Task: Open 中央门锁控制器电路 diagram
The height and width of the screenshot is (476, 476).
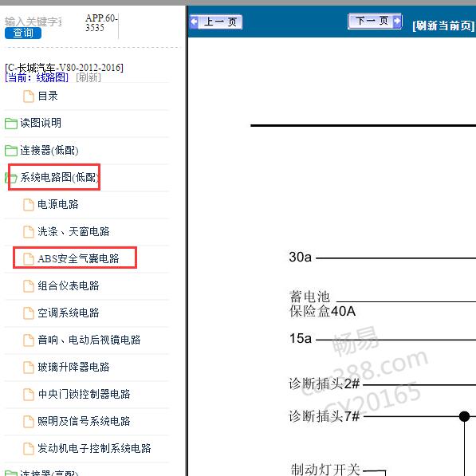Action: tap(84, 394)
